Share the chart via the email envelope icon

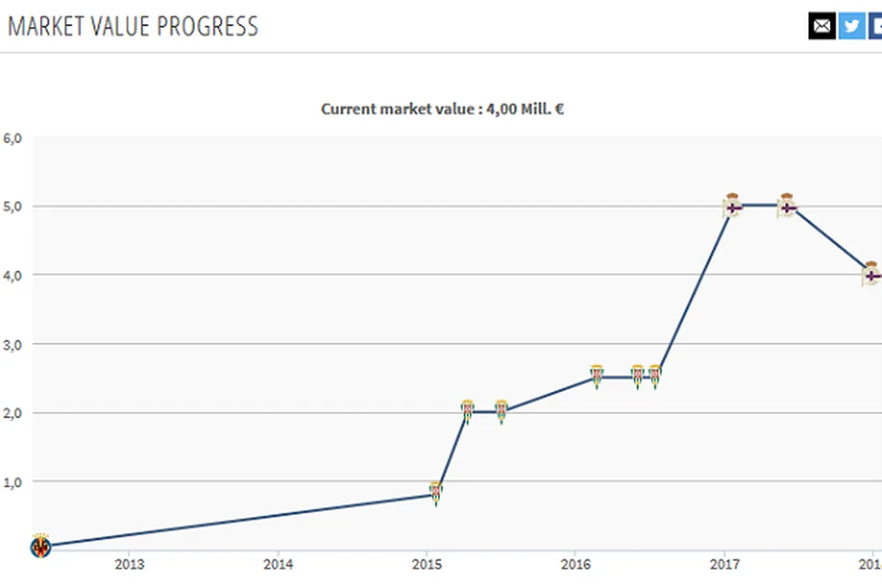(x=822, y=26)
